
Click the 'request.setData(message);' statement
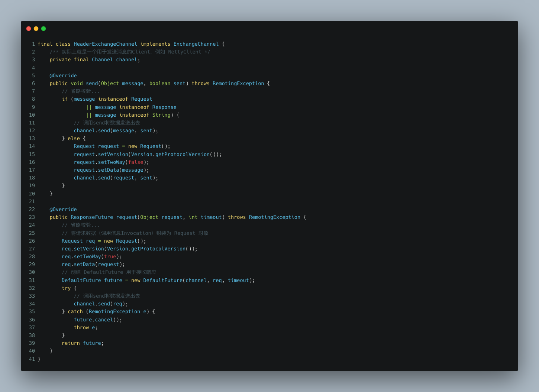[x=112, y=170]
